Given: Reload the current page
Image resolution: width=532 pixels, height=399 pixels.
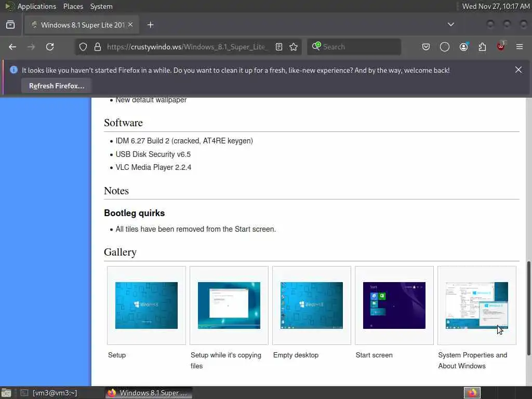Looking at the screenshot, I should click(x=50, y=47).
